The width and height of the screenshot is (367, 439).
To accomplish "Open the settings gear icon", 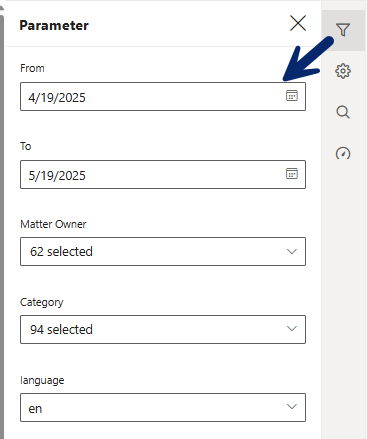I will click(343, 71).
